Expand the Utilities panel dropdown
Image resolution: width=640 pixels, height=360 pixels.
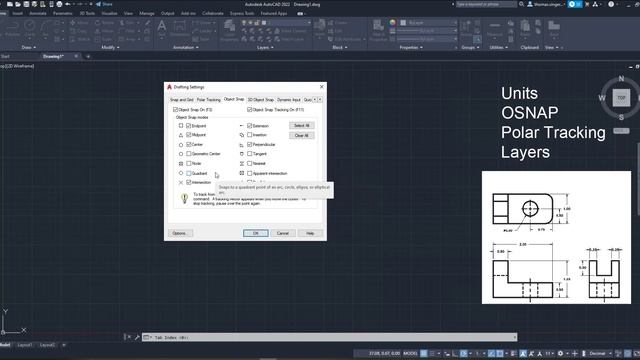coord(498,47)
